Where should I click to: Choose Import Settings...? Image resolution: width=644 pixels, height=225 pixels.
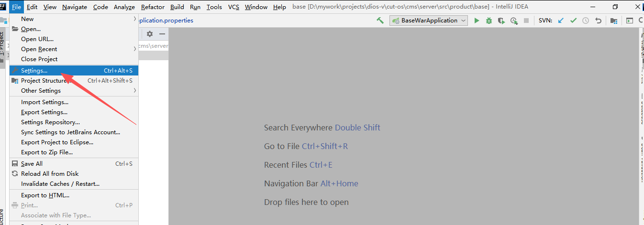pyautogui.click(x=74, y=102)
